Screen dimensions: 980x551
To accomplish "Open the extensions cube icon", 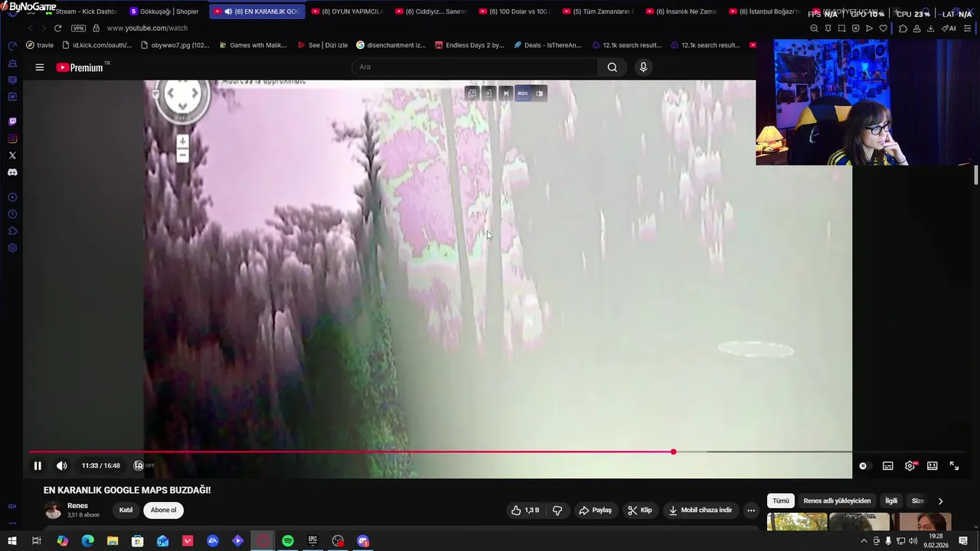I will 903,28.
